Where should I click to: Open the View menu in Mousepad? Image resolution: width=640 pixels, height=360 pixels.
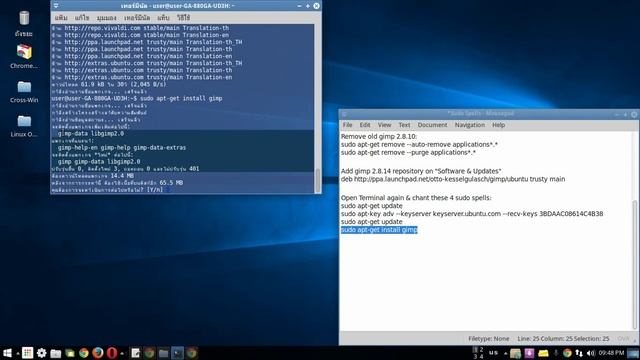click(384, 125)
